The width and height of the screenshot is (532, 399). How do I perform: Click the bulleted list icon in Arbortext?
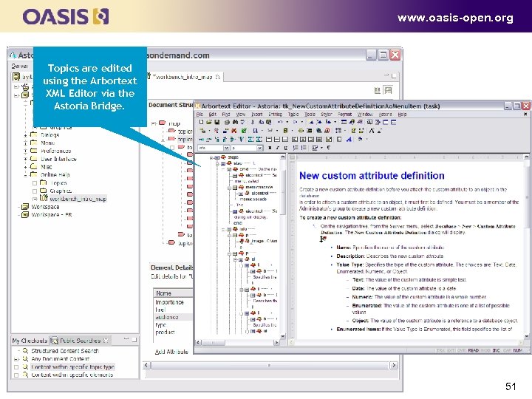point(304,148)
